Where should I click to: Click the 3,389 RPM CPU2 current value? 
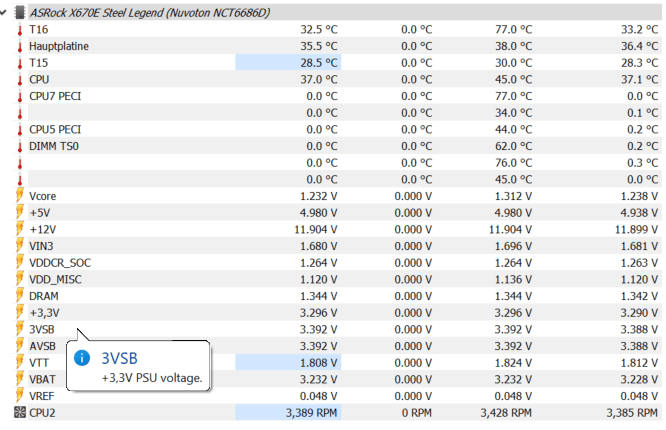[311, 413]
